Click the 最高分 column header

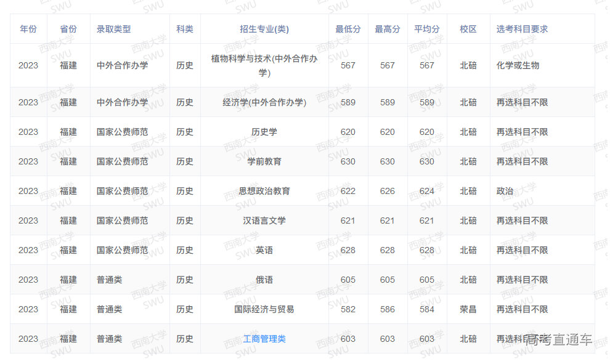(x=387, y=28)
